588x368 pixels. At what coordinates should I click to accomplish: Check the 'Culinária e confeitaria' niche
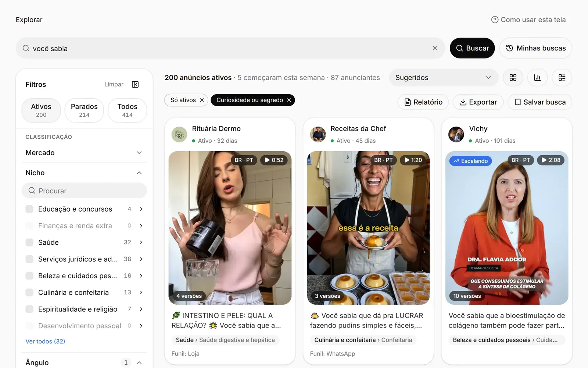tap(29, 293)
